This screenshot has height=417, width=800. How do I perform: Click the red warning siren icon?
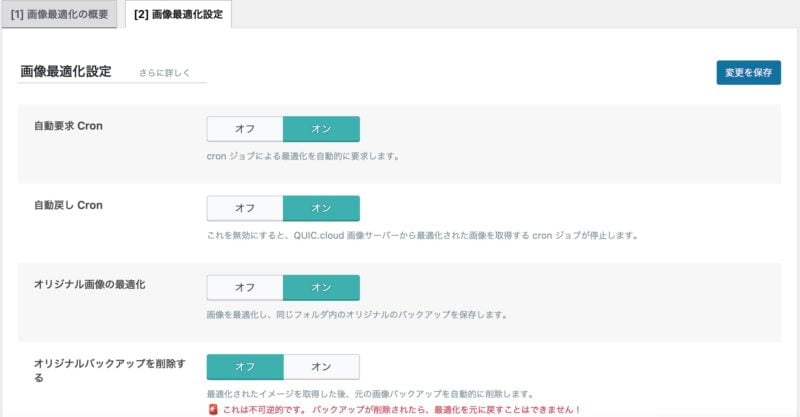[x=212, y=410]
